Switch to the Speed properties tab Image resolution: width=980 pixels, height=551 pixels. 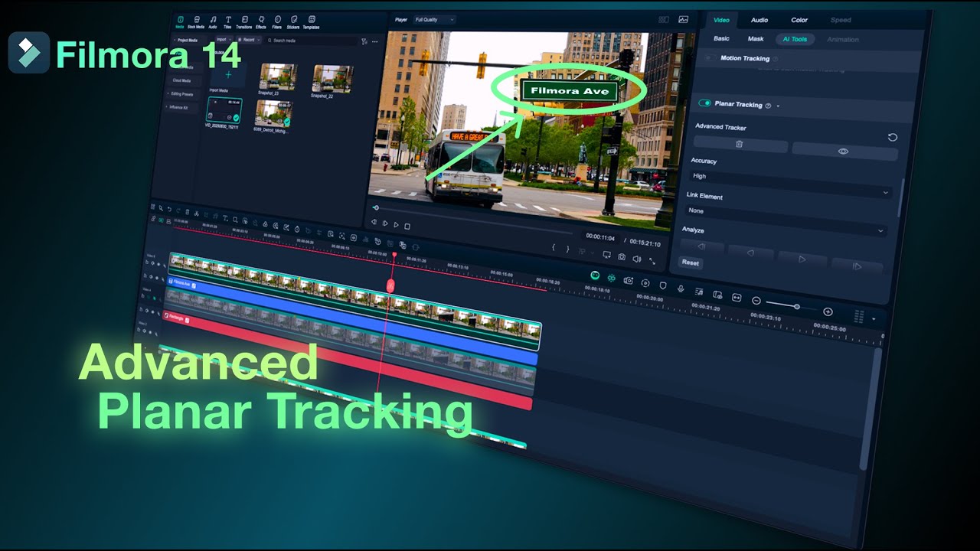(841, 20)
